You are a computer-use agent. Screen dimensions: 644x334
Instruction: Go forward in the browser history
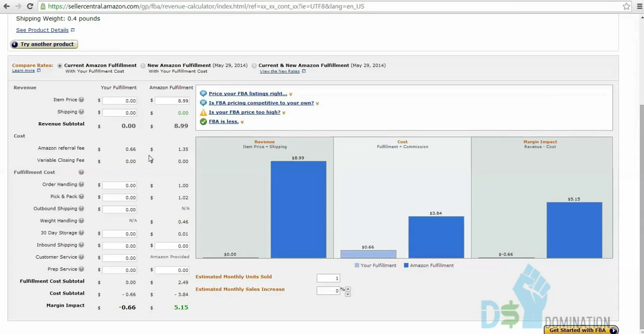coord(18,6)
